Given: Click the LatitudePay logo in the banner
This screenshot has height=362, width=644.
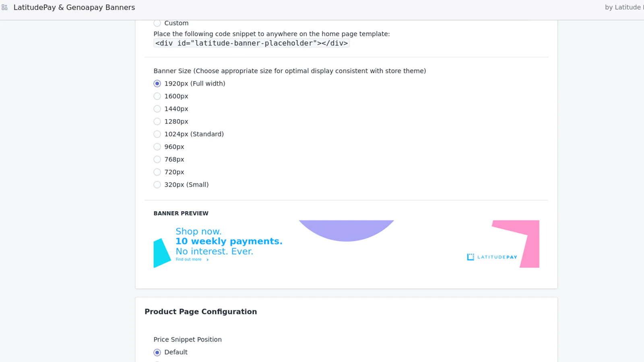Looking at the screenshot, I should pyautogui.click(x=492, y=257).
